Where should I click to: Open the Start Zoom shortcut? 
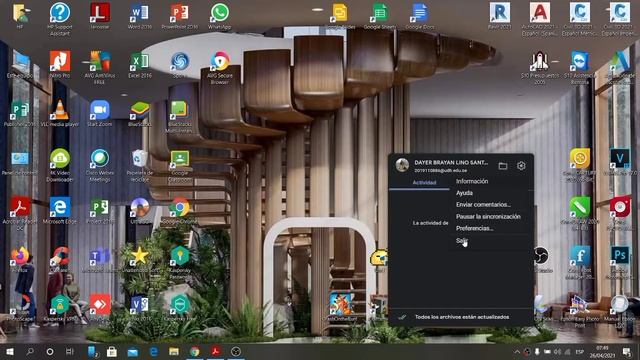100,113
